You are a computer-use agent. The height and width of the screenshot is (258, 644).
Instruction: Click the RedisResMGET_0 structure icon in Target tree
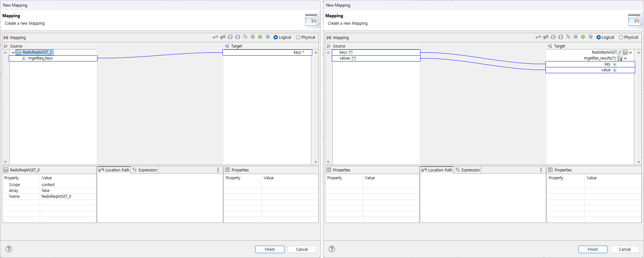click(625, 52)
